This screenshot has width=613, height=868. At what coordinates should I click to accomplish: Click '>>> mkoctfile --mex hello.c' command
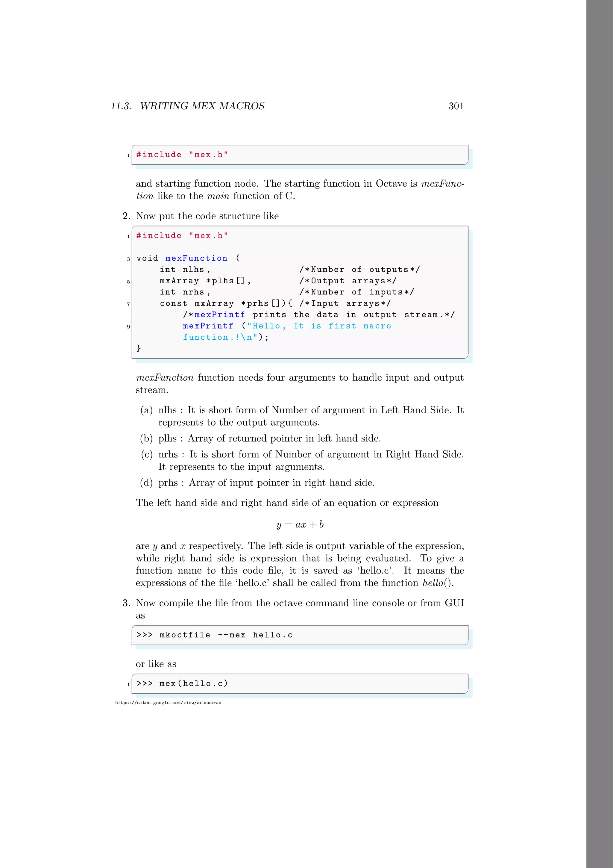pyautogui.click(x=215, y=635)
